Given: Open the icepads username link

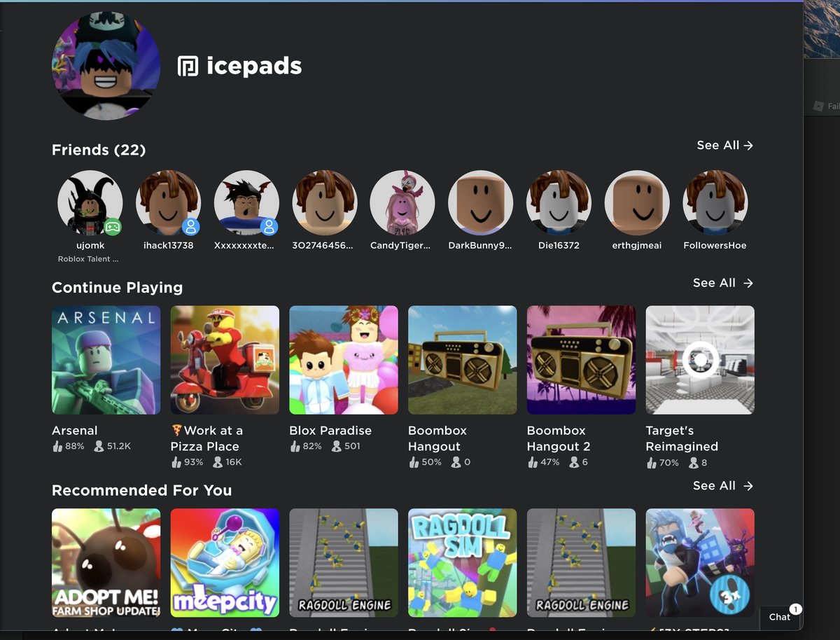Looking at the screenshot, I should [254, 66].
